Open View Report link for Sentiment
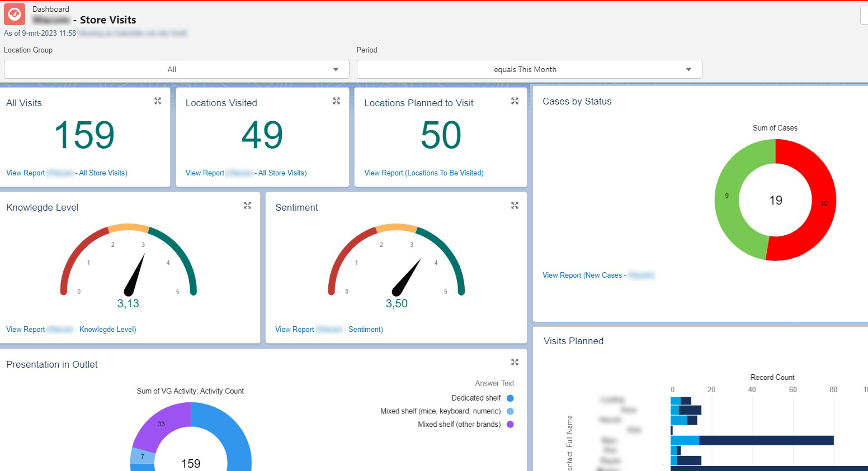 (329, 330)
